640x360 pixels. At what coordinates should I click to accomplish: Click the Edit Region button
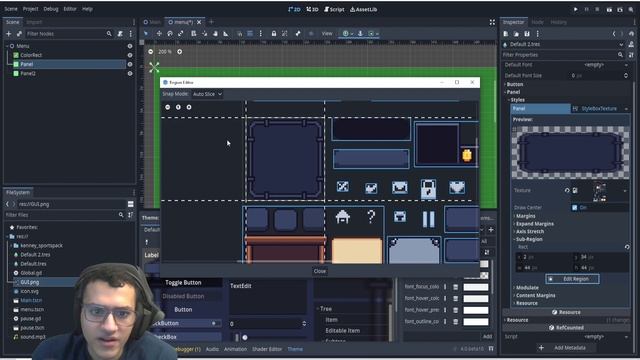click(572, 279)
